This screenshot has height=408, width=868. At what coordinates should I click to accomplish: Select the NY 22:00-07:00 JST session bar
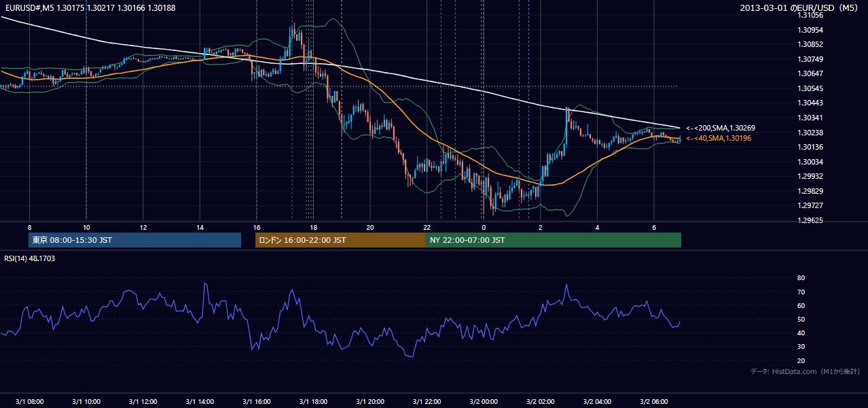[x=554, y=240]
